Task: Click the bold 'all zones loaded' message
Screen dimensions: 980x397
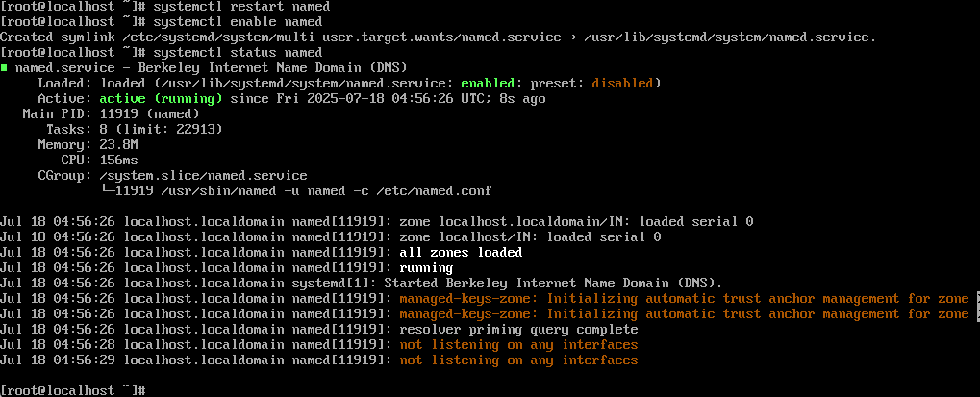Action: pyautogui.click(x=461, y=252)
